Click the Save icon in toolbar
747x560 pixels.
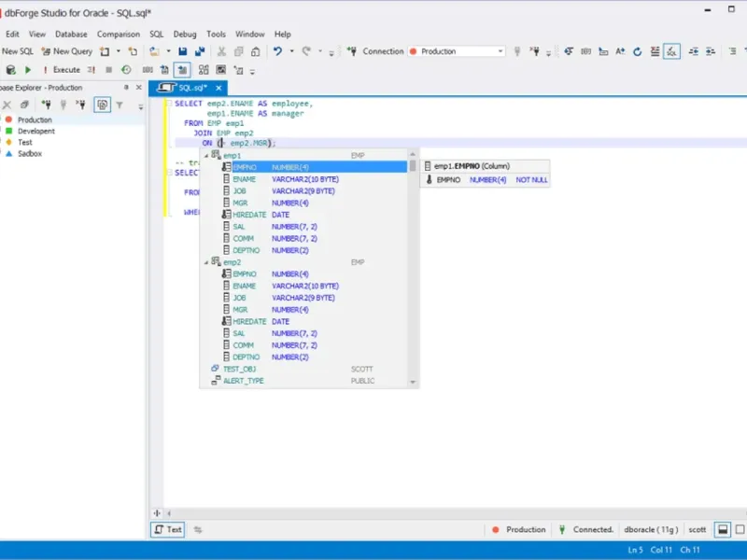pos(183,51)
